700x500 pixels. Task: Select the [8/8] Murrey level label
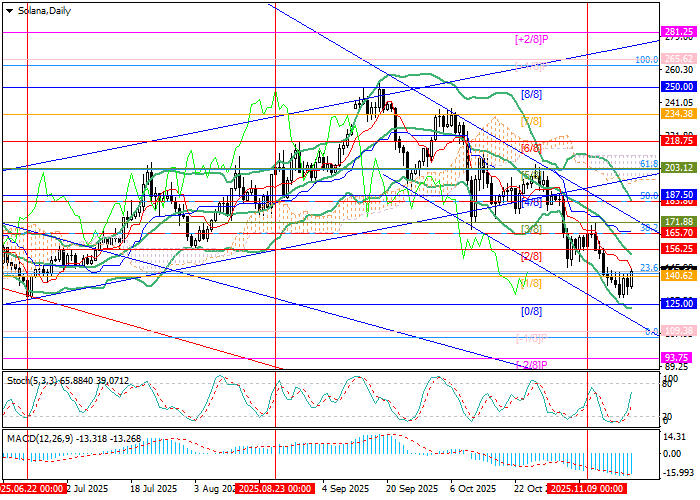[531, 94]
